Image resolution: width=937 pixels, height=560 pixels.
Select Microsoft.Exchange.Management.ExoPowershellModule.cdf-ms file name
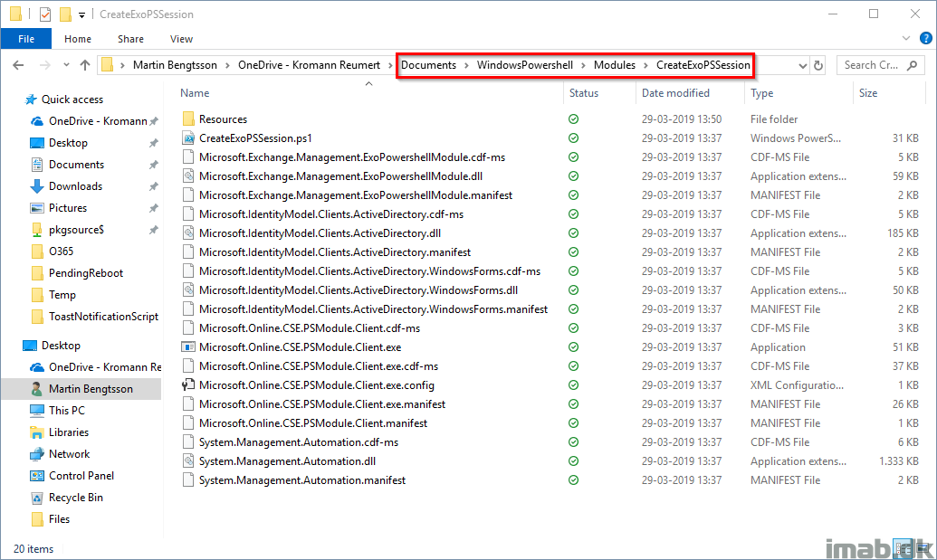352,157
